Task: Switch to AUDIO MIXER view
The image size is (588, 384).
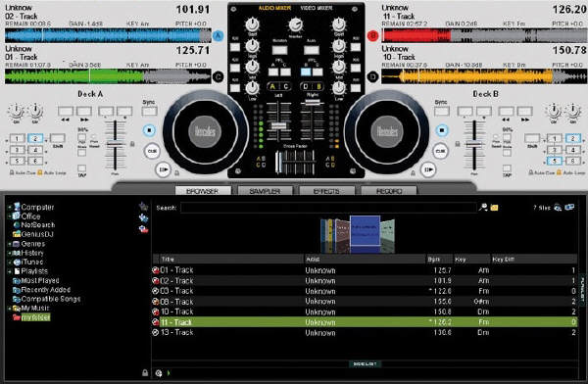Action: (274, 8)
